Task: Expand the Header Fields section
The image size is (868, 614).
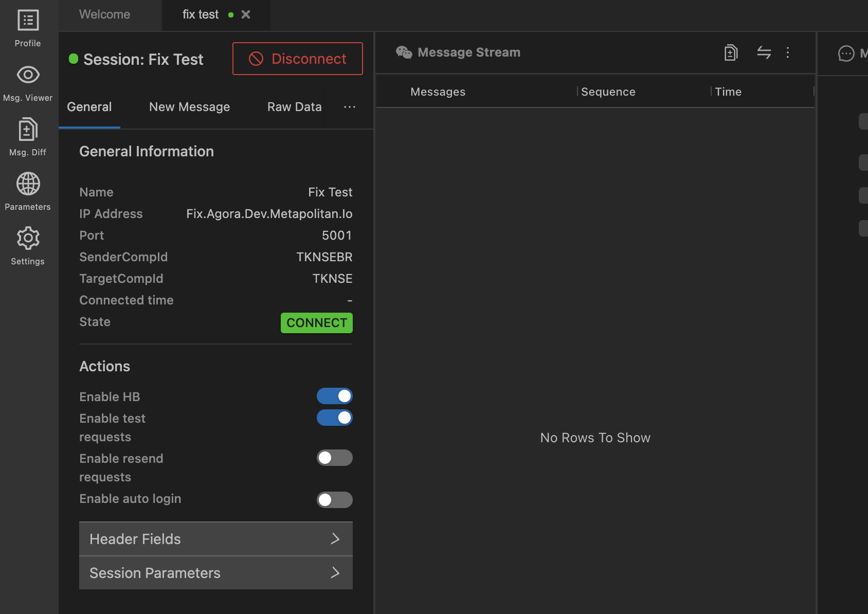Action: (x=216, y=539)
